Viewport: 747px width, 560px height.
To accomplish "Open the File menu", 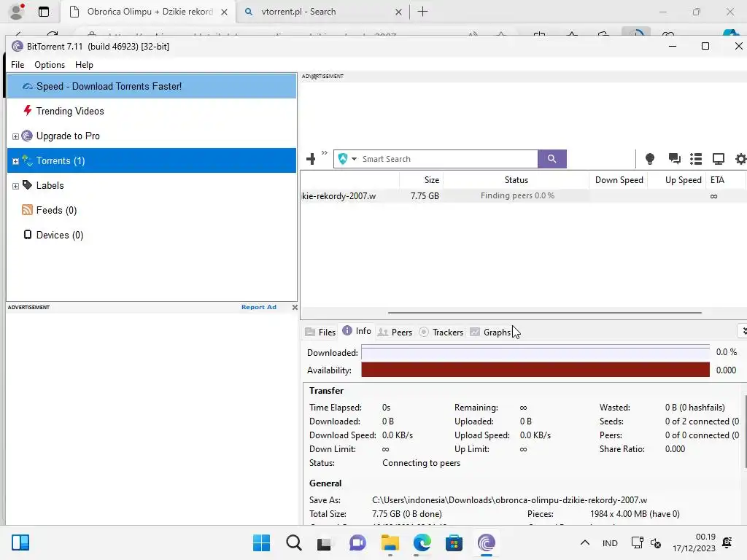I will tap(18, 65).
